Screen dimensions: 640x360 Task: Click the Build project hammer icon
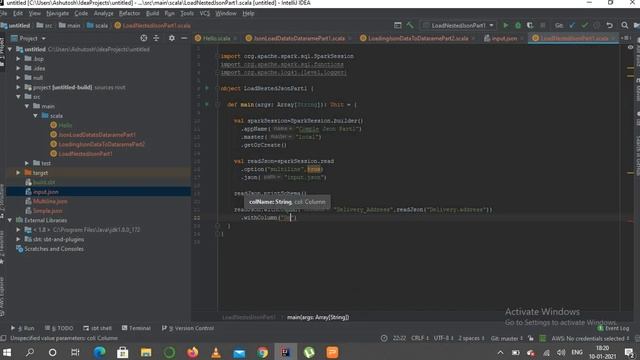pyautogui.click(x=410, y=25)
